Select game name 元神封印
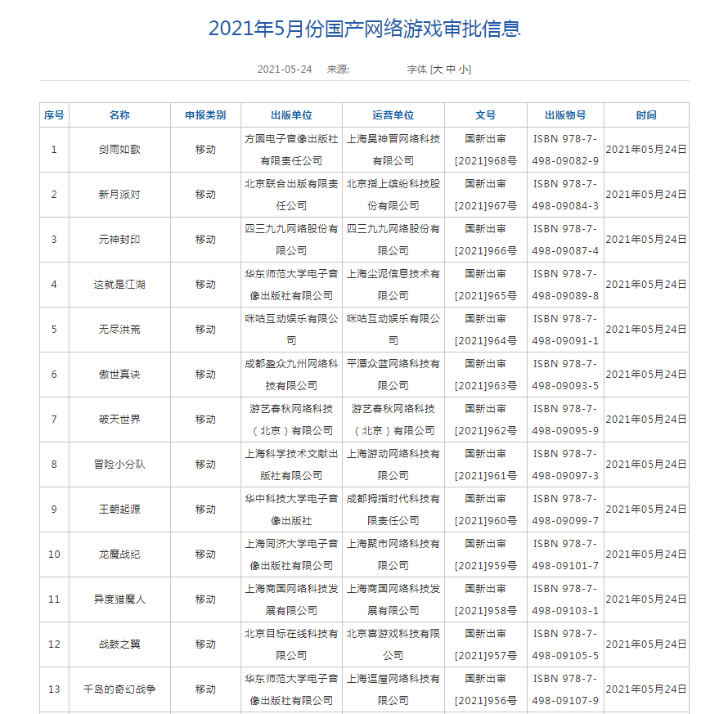Screen dimensions: 728x714 pos(119,240)
